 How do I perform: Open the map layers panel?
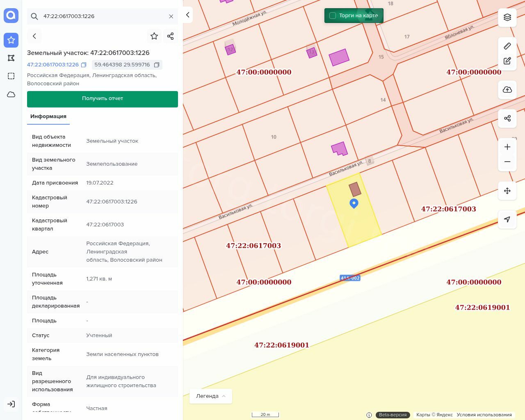tap(507, 17)
